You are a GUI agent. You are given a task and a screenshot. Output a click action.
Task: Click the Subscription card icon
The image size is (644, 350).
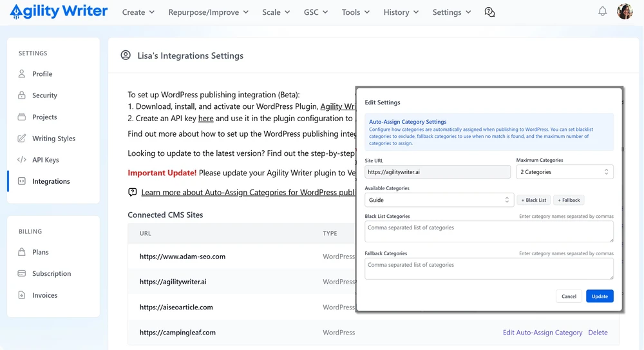[22, 273]
